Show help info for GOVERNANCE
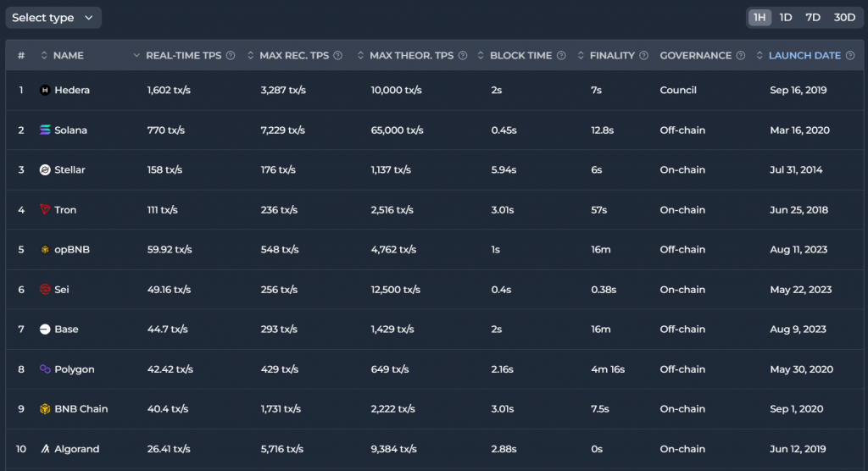Viewport: 868px width, 471px height. coord(741,55)
